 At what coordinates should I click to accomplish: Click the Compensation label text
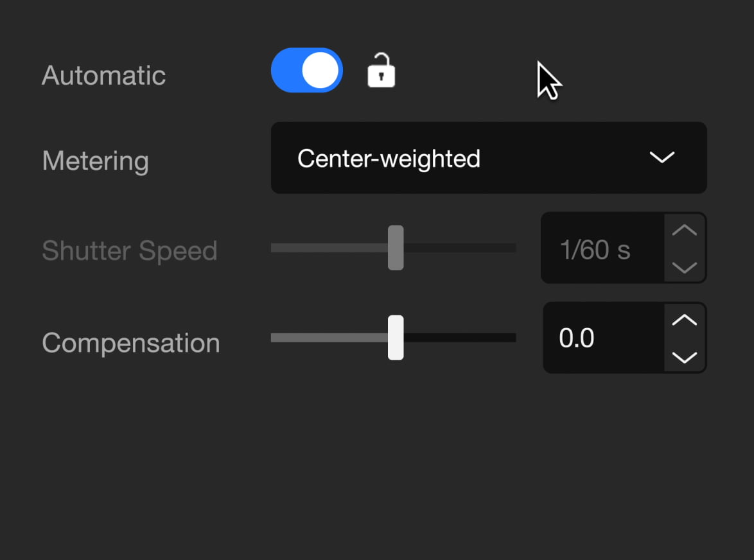131,343
